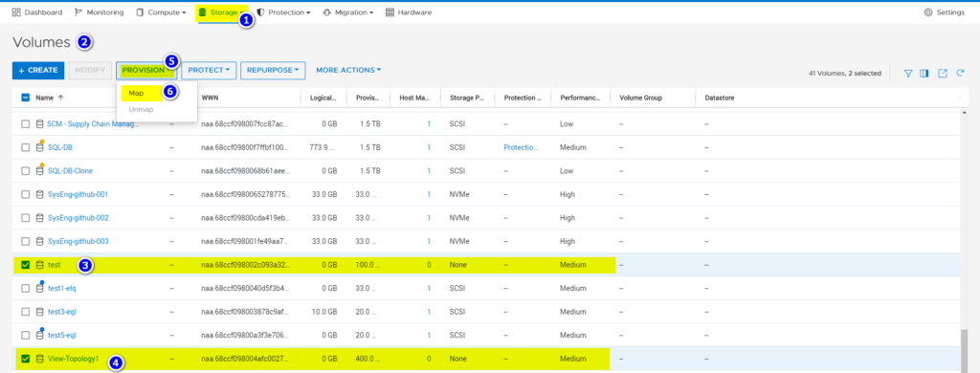
Task: Select the SysEng-github-002 checkbox
Action: (26, 218)
